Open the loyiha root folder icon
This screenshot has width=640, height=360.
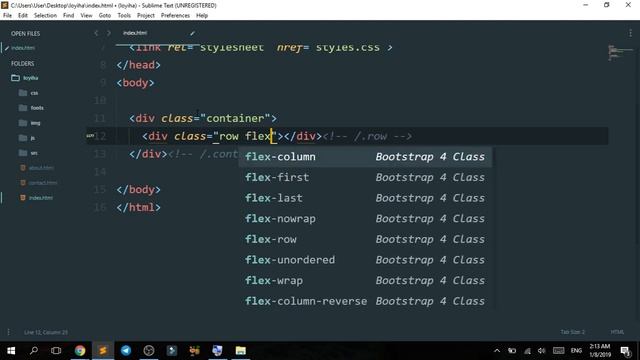click(16, 78)
